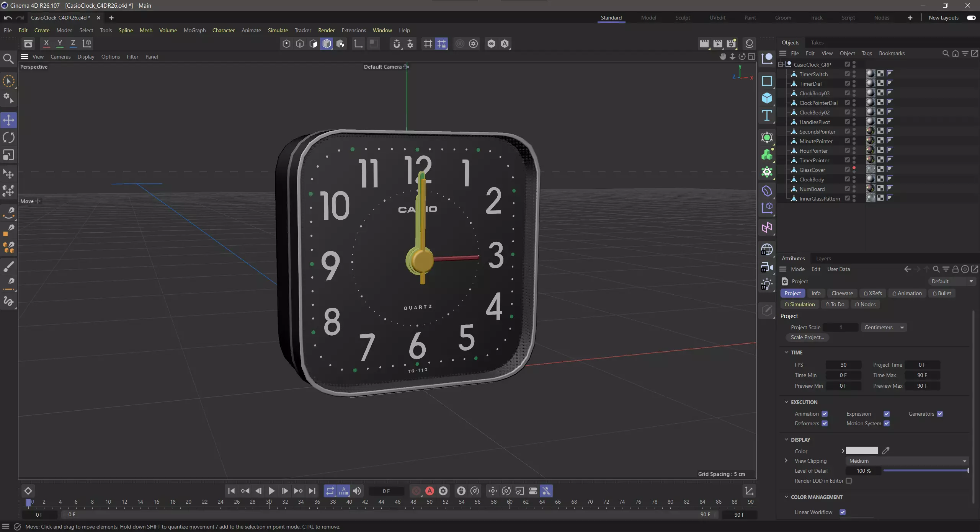The height and width of the screenshot is (532, 980).
Task: Open the Info attribute tab
Action: coord(816,294)
